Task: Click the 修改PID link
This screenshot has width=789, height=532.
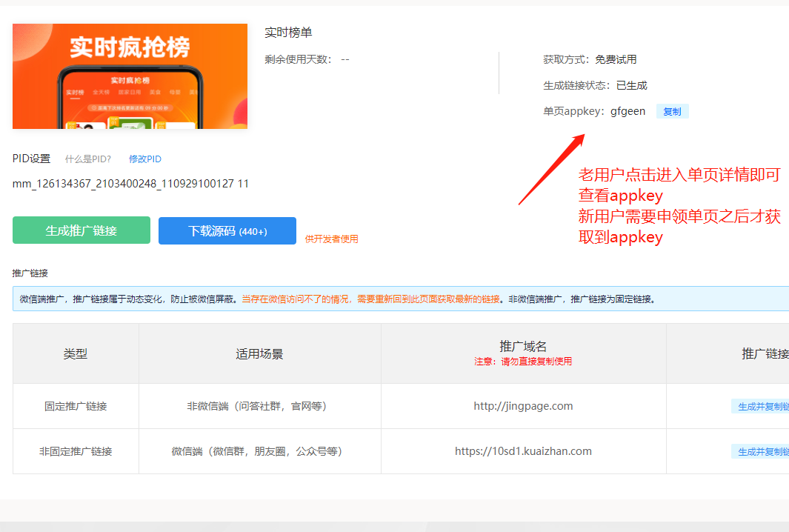Action: click(145, 159)
